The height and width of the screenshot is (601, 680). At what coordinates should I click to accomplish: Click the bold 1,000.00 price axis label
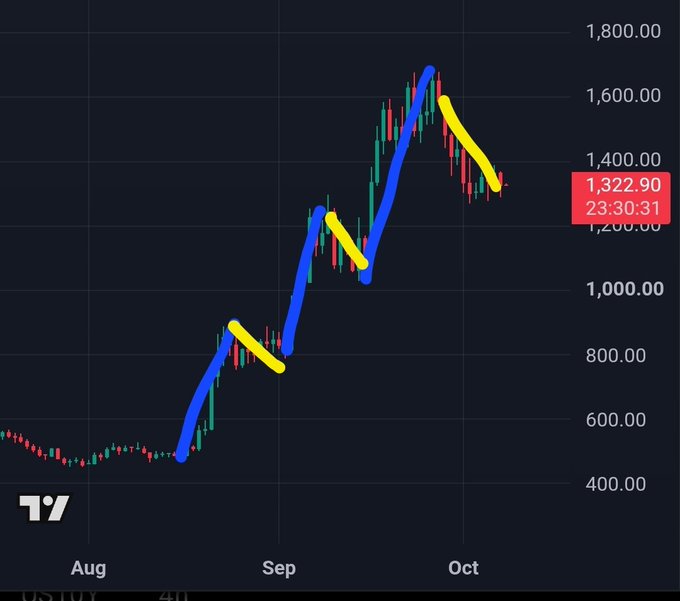624,289
